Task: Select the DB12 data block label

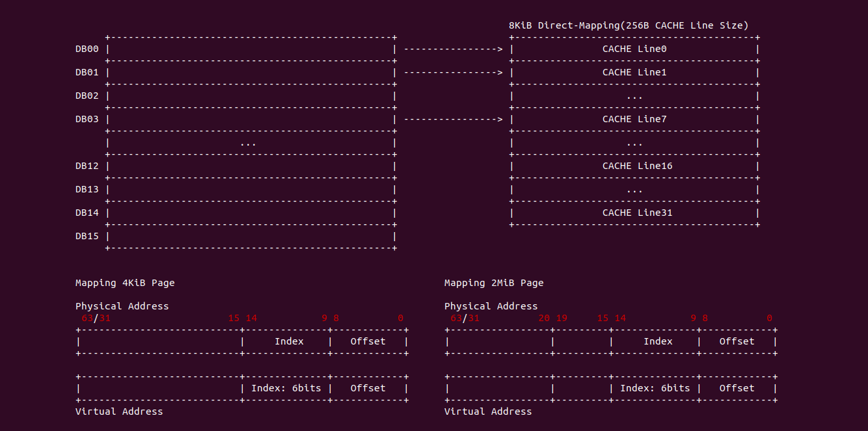Action: pyautogui.click(x=87, y=166)
